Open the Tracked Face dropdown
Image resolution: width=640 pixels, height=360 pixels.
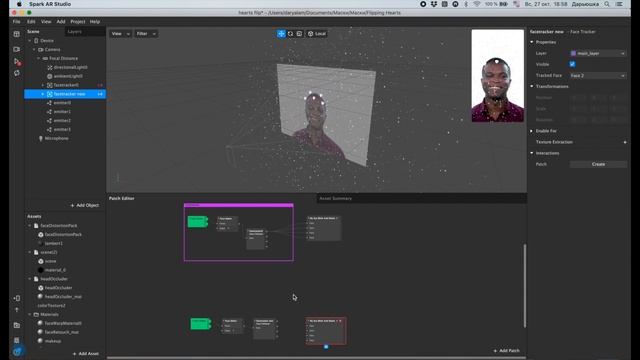[598, 76]
